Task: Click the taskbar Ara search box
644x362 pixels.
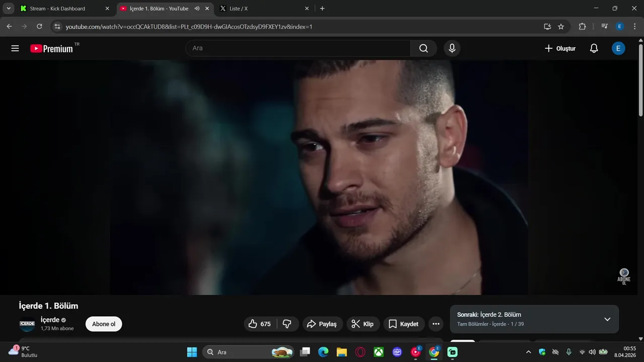Action: [248, 352]
